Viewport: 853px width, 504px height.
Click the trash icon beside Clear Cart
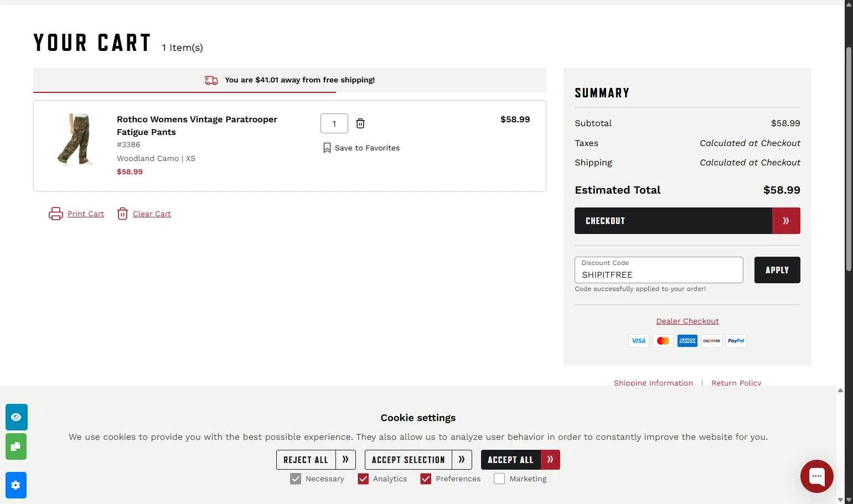(122, 214)
